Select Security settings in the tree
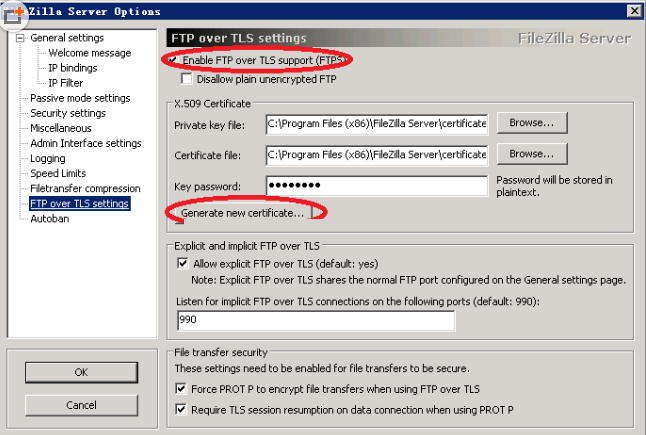 pyautogui.click(x=68, y=113)
